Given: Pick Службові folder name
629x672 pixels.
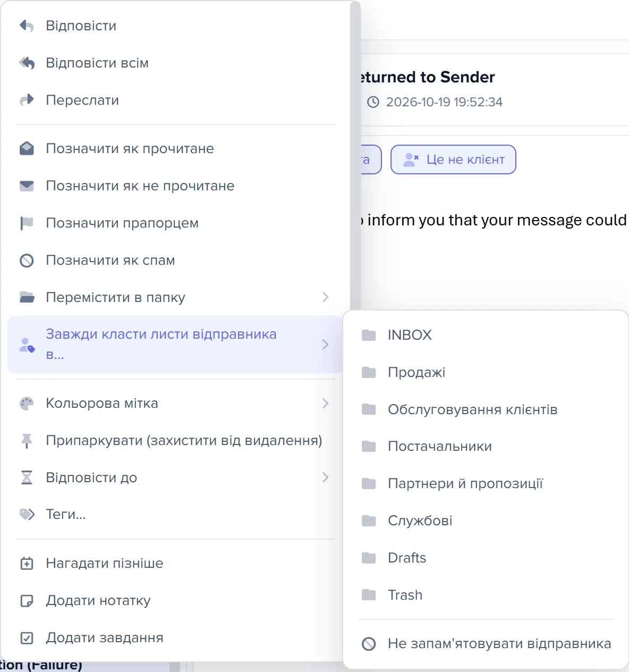Looking at the screenshot, I should coord(420,520).
